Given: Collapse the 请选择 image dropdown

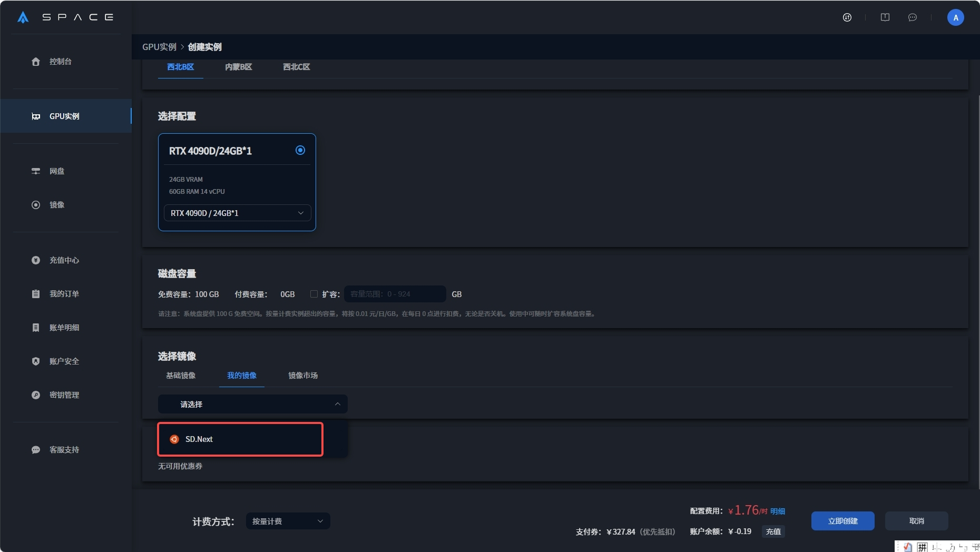Looking at the screenshot, I should pyautogui.click(x=253, y=404).
